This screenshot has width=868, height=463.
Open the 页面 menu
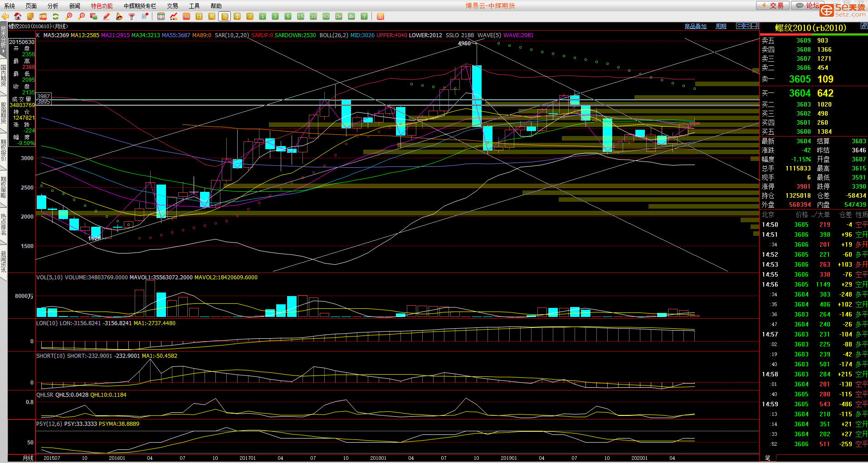[x=31, y=6]
